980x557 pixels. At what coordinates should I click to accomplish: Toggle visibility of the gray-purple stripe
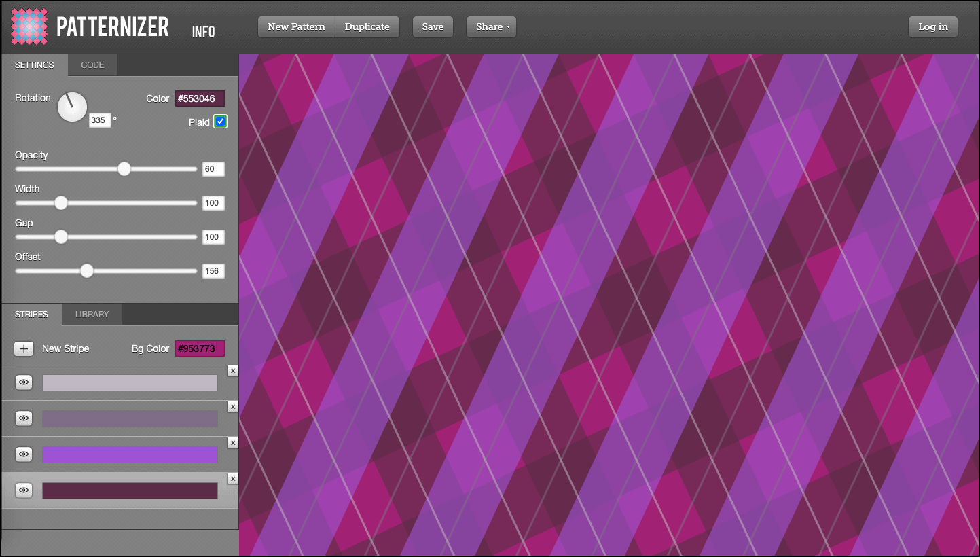click(x=24, y=418)
